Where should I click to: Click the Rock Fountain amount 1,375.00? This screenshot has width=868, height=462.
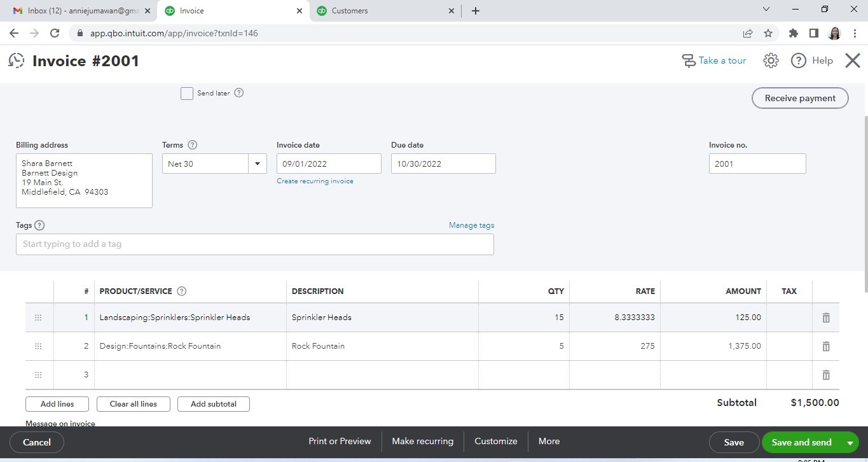coord(744,346)
